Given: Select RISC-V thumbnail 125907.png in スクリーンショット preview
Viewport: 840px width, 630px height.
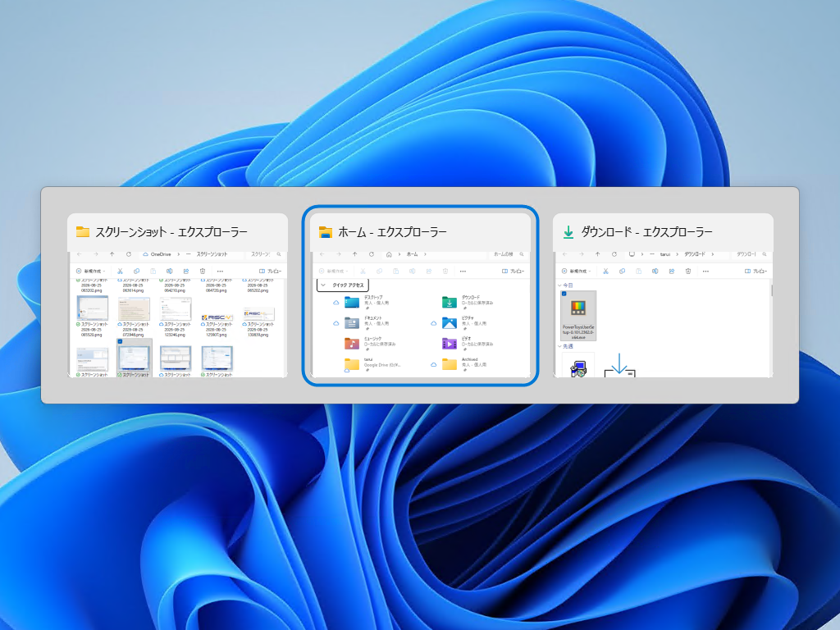Looking at the screenshot, I should pyautogui.click(x=217, y=317).
